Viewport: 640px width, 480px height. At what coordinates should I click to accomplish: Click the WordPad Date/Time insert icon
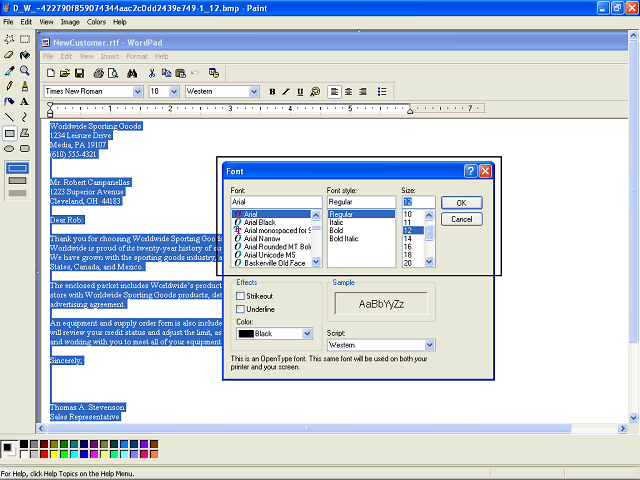(214, 73)
